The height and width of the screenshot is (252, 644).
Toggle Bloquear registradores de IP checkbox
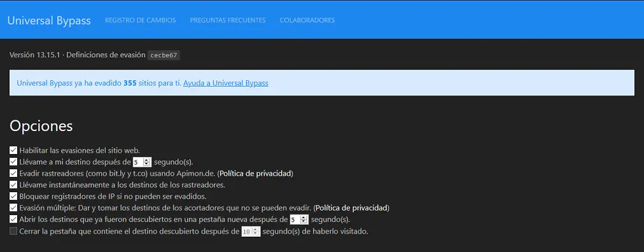pyautogui.click(x=13, y=196)
